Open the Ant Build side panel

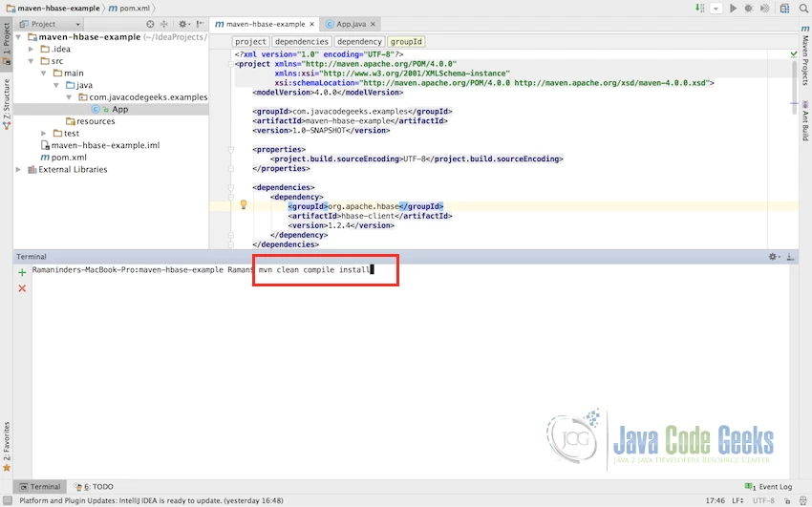(x=805, y=120)
